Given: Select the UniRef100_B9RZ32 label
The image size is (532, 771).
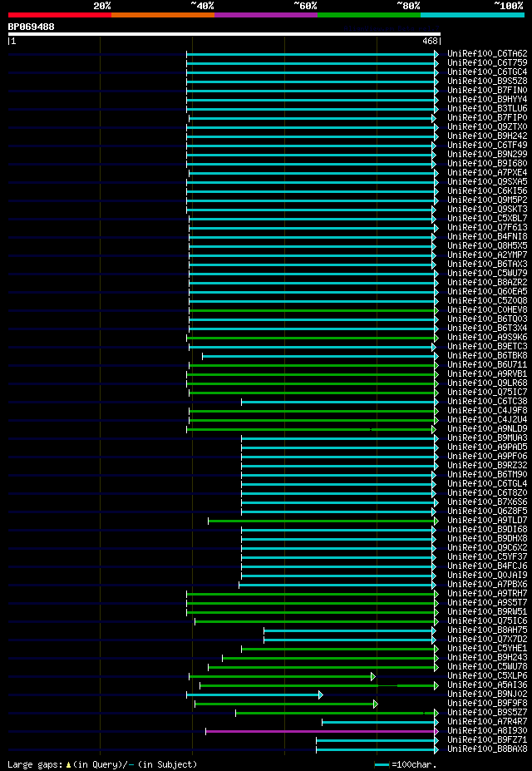Looking at the screenshot, I should (487, 465).
